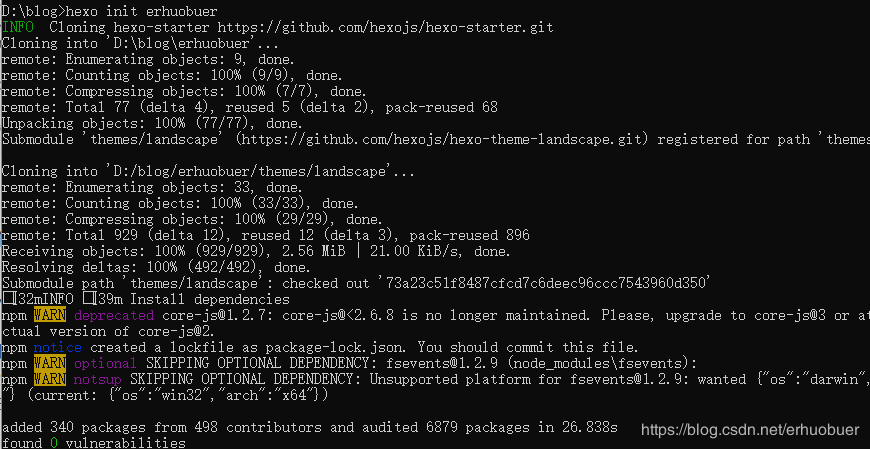This screenshot has height=449, width=870.
Task: Click the blog.csdn.net/erhuobuer watermark link
Action: 749,429
